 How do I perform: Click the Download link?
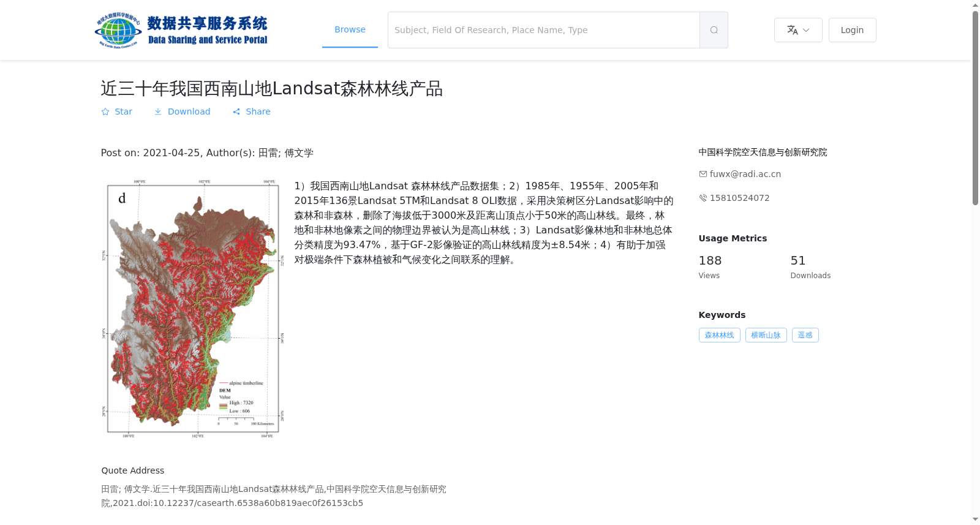pyautogui.click(x=182, y=111)
